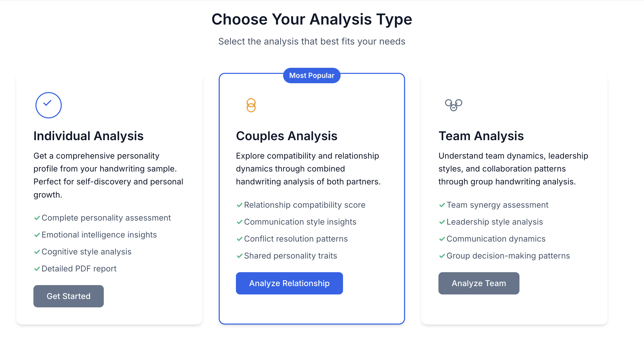644x341 pixels.
Task: Click the orange interlocking rings Couples icon
Action: click(251, 105)
